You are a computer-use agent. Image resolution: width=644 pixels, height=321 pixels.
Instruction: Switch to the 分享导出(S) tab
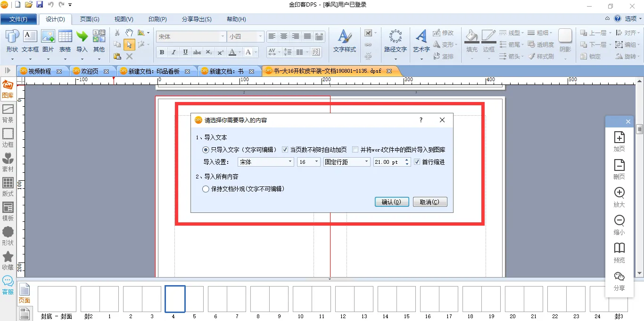click(x=197, y=19)
